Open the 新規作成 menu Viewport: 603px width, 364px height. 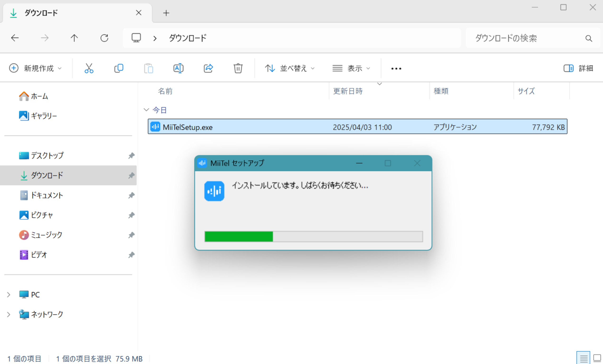[35, 68]
